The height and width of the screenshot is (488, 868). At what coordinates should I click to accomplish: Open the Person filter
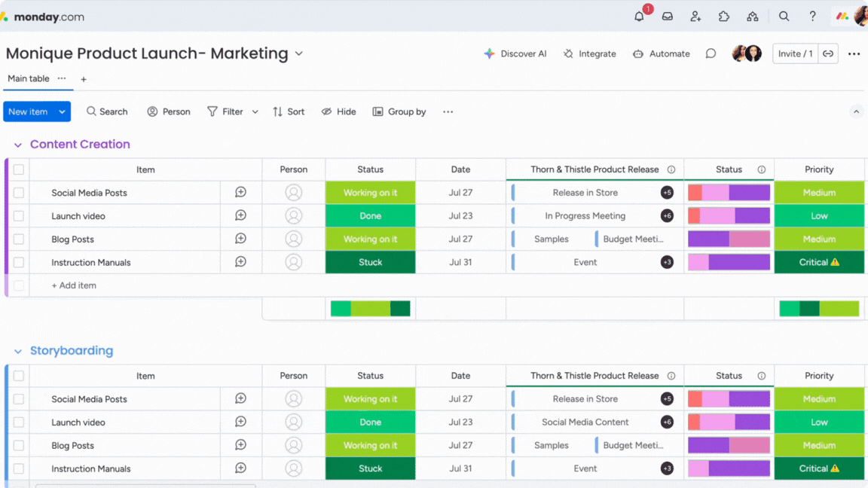point(169,111)
